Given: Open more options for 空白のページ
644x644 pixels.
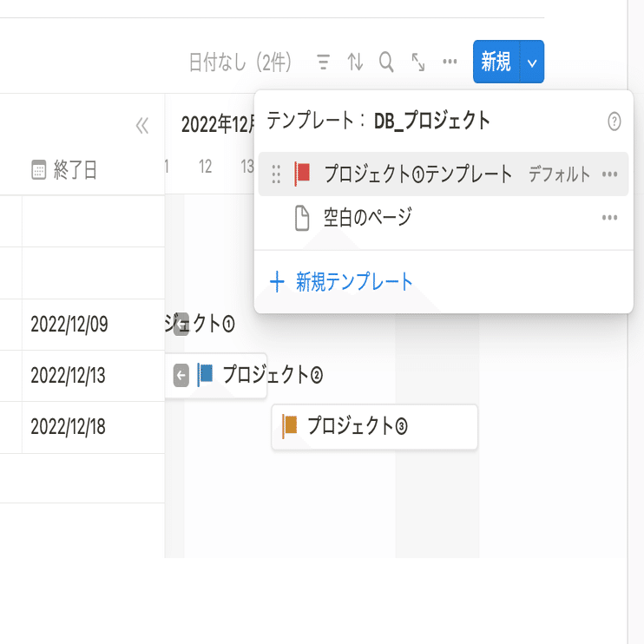Looking at the screenshot, I should pos(609,218).
